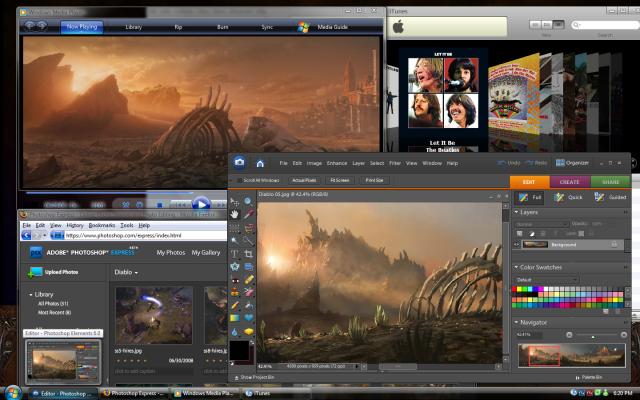640x400 pixels.
Task: Collapse the Layers panel
Action: [516, 212]
